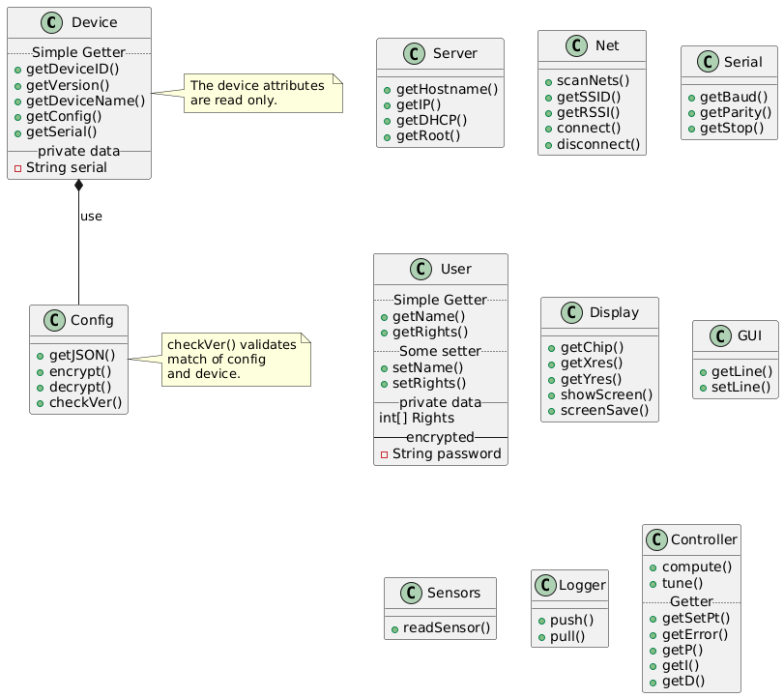The image size is (784, 698).
Task: Select getError() in Controller class
Action: coord(695,635)
